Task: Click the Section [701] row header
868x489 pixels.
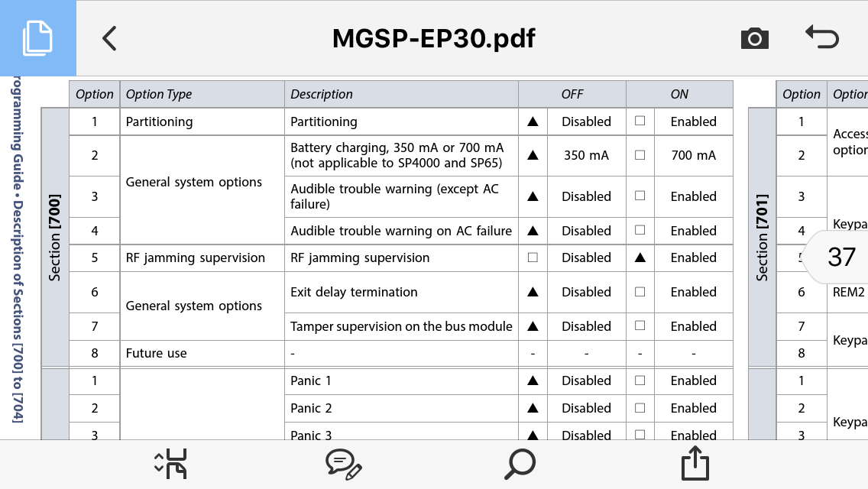Action: point(762,237)
